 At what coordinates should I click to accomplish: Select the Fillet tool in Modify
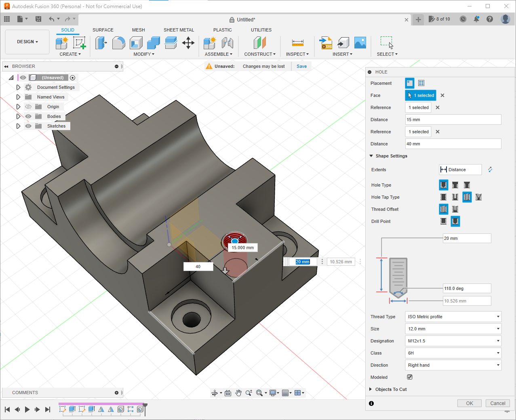(x=118, y=43)
